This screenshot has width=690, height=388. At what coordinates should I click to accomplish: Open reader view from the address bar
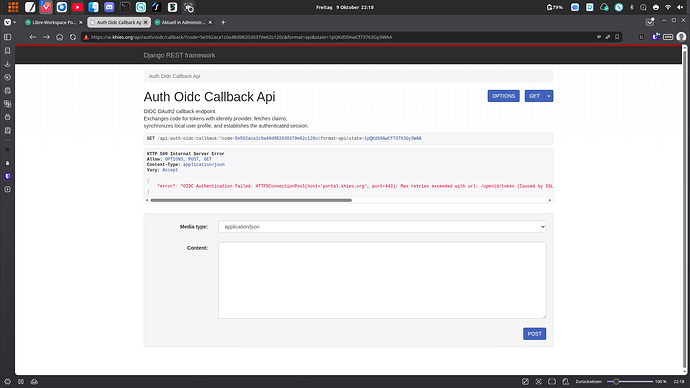(599, 37)
